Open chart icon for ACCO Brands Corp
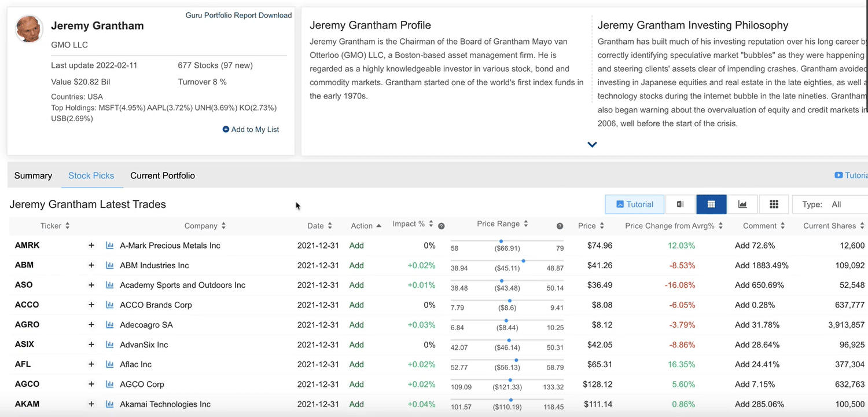 [x=110, y=305]
